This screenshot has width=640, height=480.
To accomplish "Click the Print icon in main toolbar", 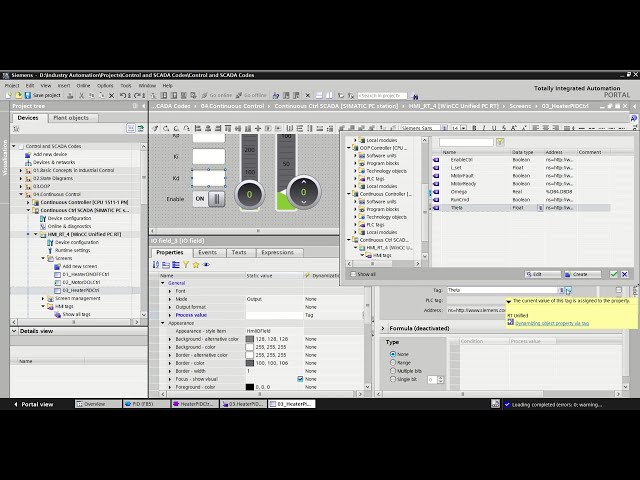I will tap(70, 96).
